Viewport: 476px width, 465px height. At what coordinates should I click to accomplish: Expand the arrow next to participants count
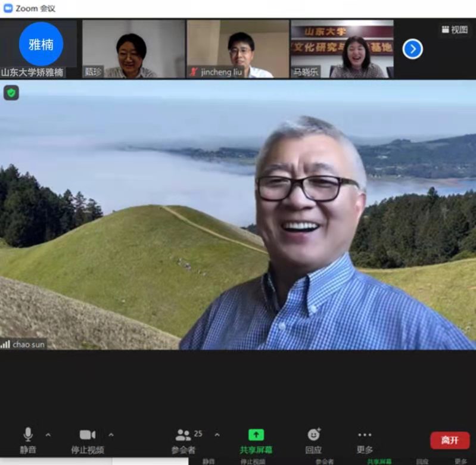click(x=217, y=435)
